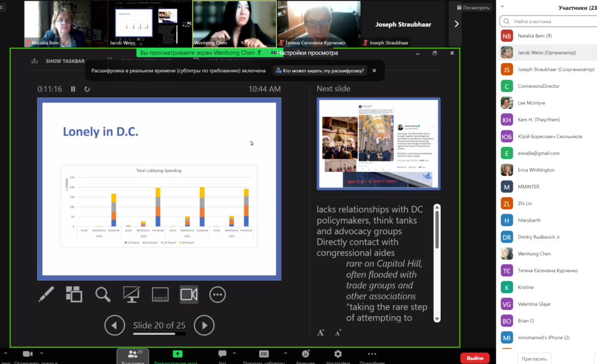Screen dimensions: 597x364
Task: Open more slideshow options ellipsis
Action: (217, 295)
